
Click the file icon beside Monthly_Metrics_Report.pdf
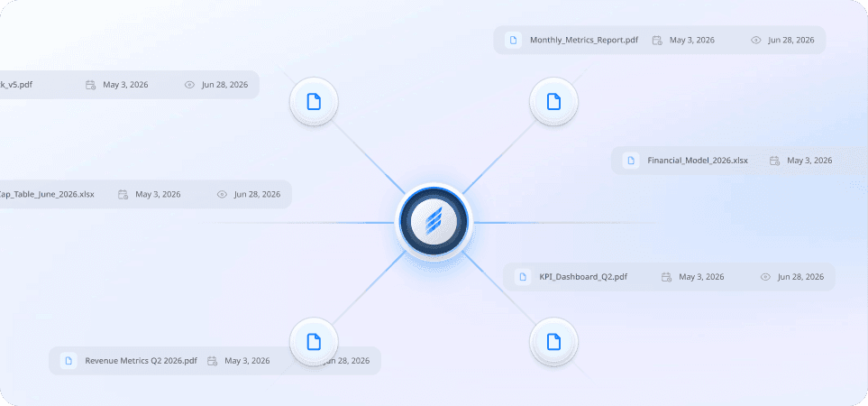point(513,40)
